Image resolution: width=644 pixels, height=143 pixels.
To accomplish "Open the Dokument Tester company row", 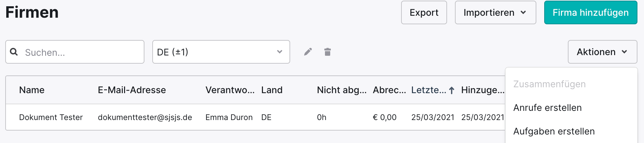I will [255, 117].
